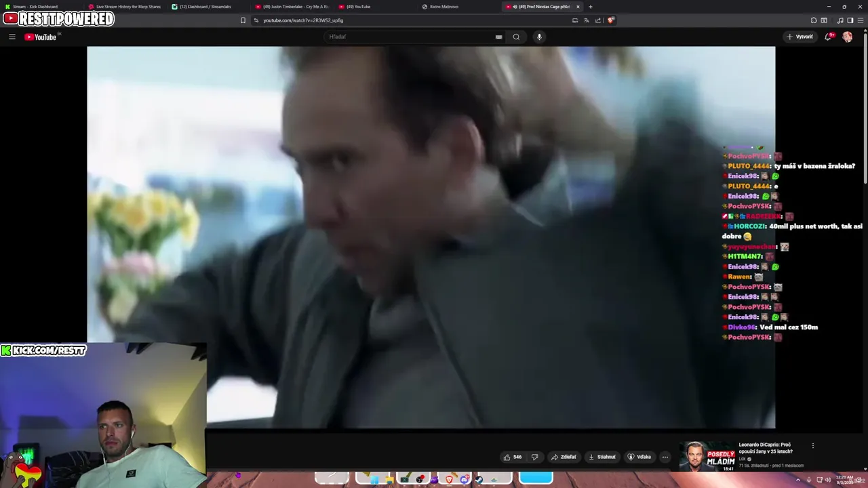The height and width of the screenshot is (488, 868).
Task: Click the Vytvoriť create button
Action: click(x=800, y=37)
